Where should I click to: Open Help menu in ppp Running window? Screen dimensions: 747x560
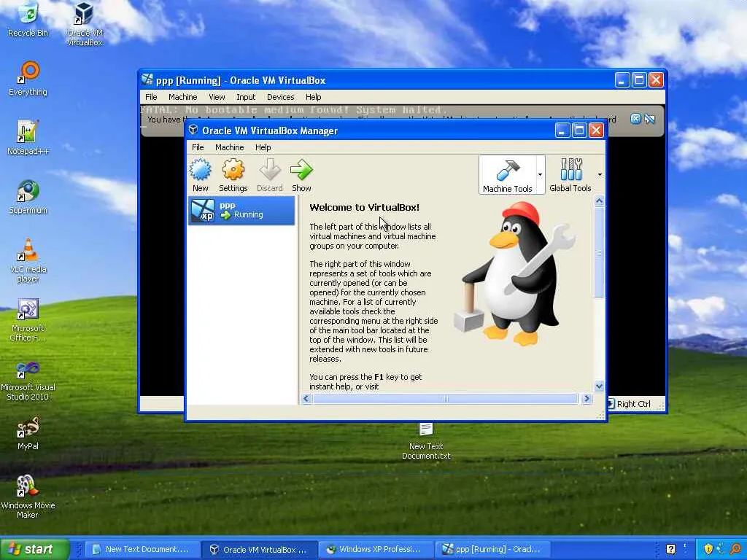point(313,97)
